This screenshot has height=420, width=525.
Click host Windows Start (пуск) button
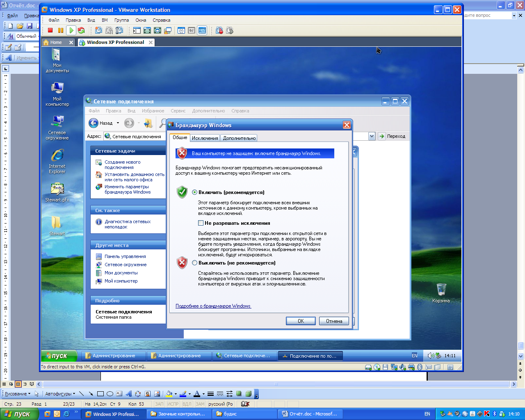tap(19, 414)
